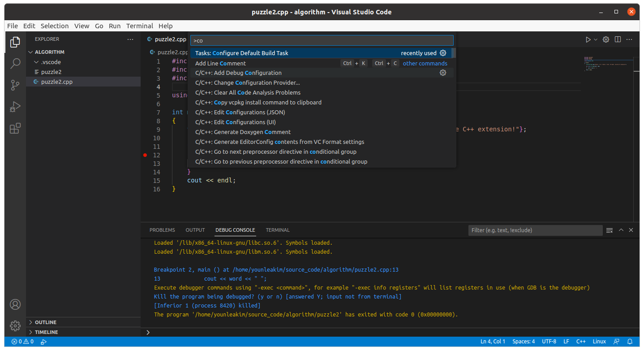
Task: Click the editor title bar gear icon
Action: tap(606, 39)
